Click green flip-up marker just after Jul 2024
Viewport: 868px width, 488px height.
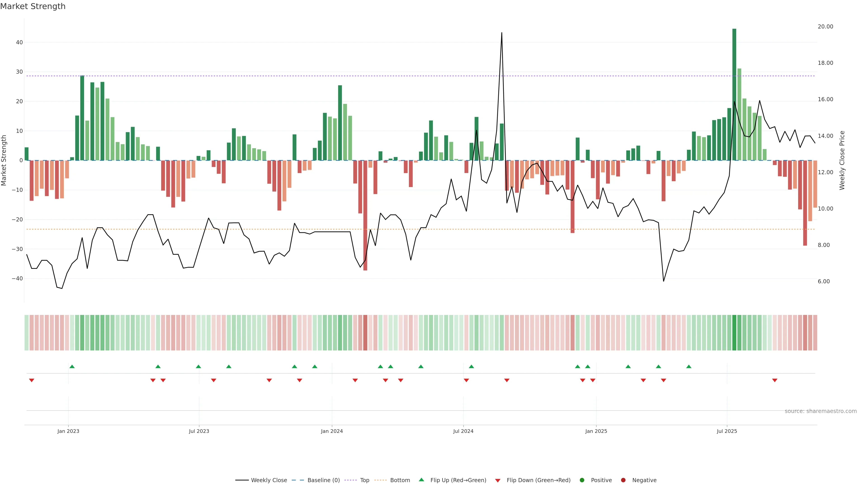pyautogui.click(x=471, y=366)
